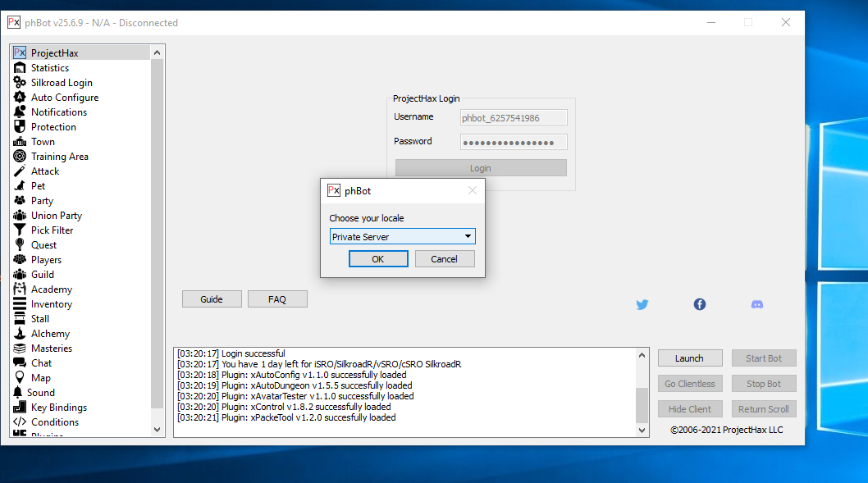Click the Map pin icon

pyautogui.click(x=20, y=378)
